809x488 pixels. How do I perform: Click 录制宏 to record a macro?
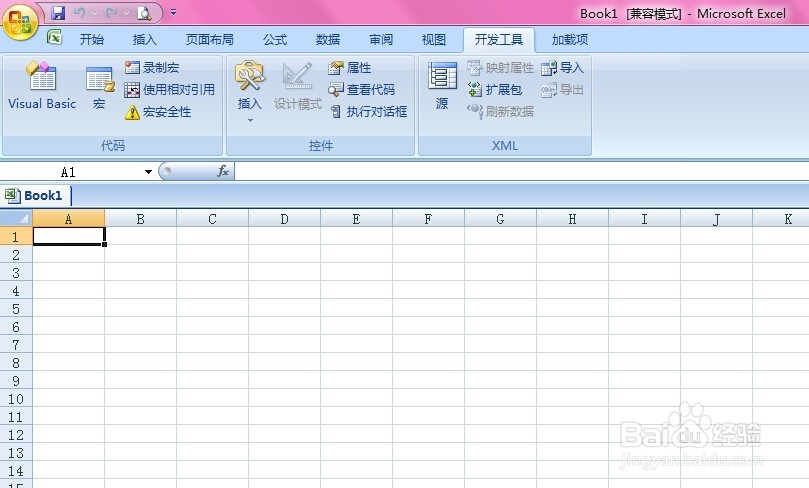point(152,68)
